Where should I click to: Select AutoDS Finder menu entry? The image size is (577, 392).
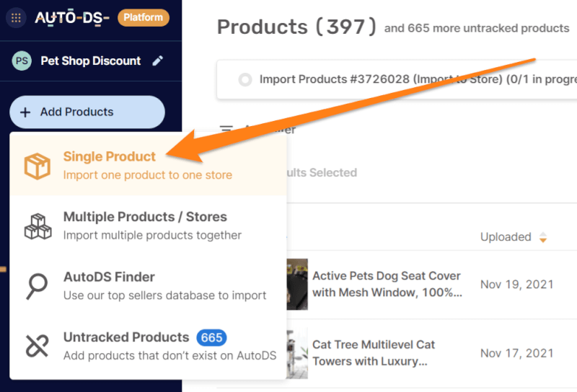[x=109, y=277]
